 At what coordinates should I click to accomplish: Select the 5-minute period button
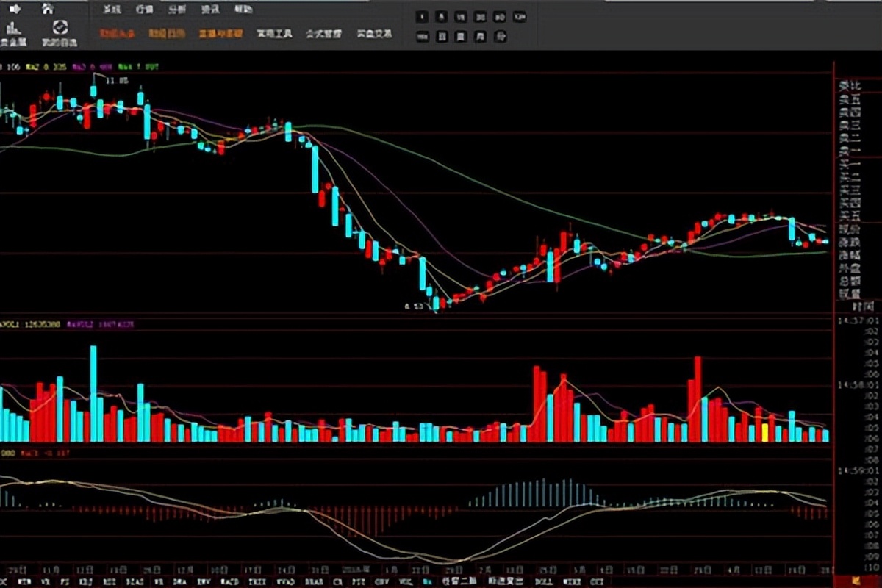click(x=442, y=16)
